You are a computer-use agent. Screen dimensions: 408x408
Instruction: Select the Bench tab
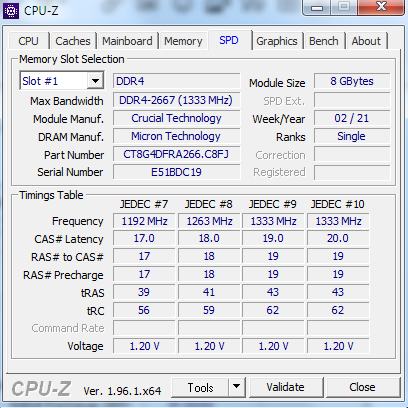pyautogui.click(x=324, y=41)
